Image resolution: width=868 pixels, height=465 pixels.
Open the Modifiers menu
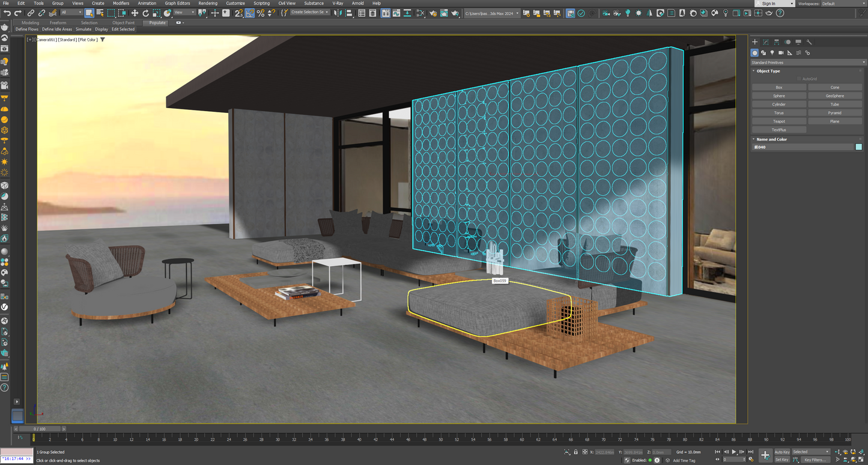[121, 3]
